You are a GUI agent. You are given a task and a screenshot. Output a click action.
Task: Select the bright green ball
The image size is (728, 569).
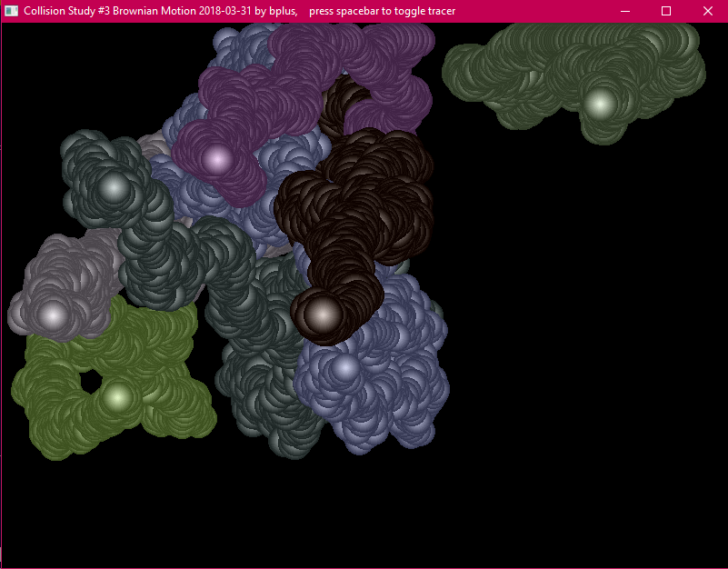click(116, 396)
